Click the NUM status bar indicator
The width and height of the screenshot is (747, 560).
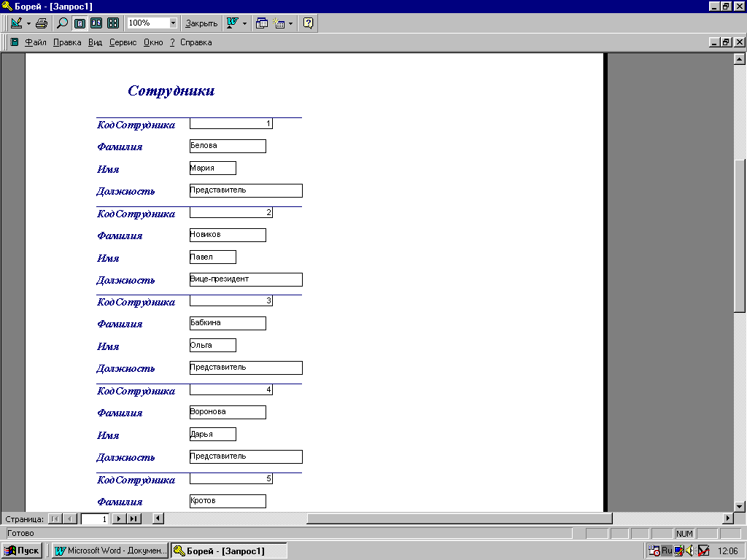pyautogui.click(x=684, y=534)
